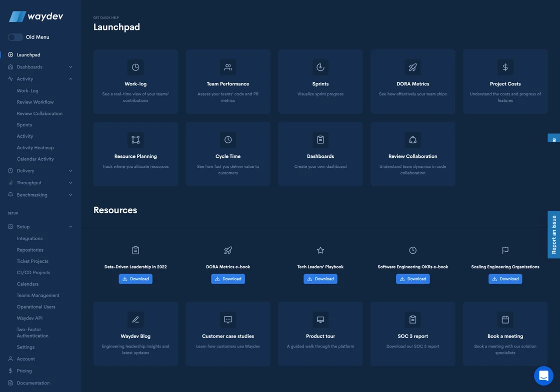Select Calendar Activity sidebar item
This screenshot has width=560, height=392.
click(35, 159)
